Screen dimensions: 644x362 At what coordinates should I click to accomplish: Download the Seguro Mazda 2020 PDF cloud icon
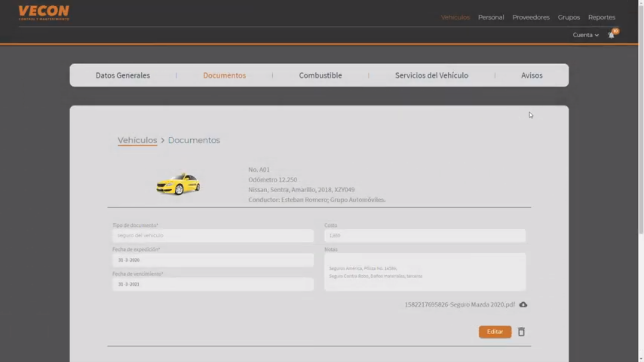[523, 305]
